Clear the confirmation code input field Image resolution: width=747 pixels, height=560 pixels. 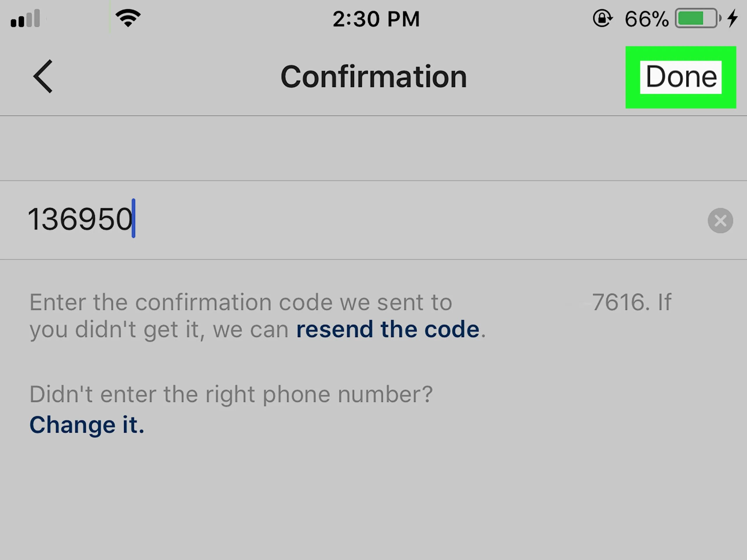click(x=720, y=220)
